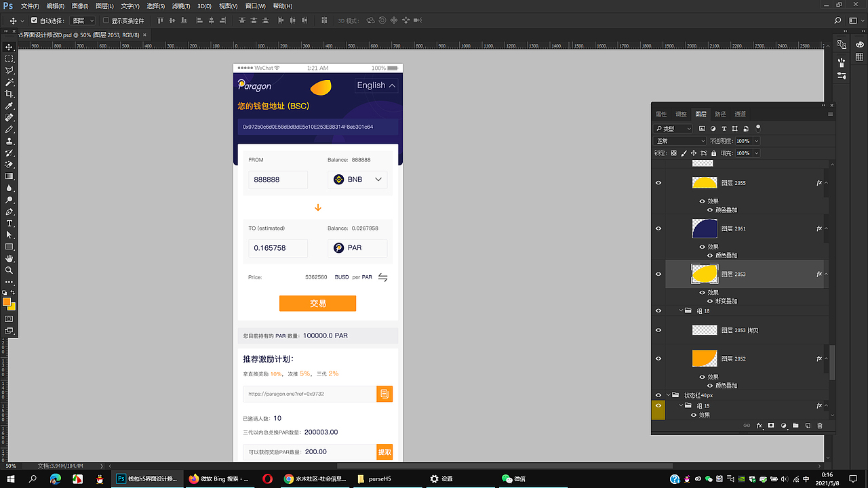Image resolution: width=868 pixels, height=488 pixels.
Task: Enable the 显示变换控件 checkbox
Action: (x=106, y=21)
